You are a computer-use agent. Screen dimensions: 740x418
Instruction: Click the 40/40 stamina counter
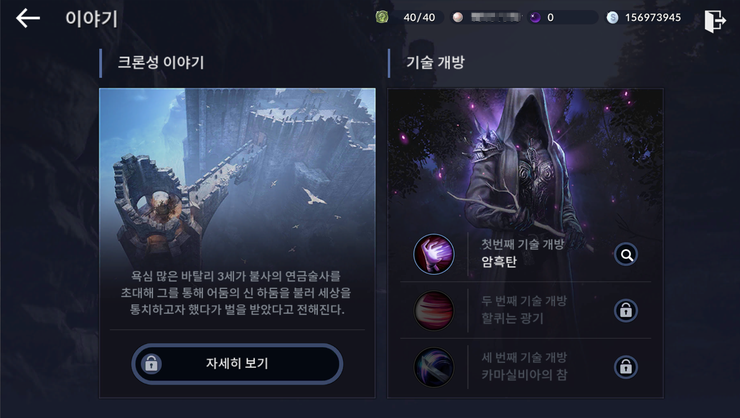click(419, 17)
